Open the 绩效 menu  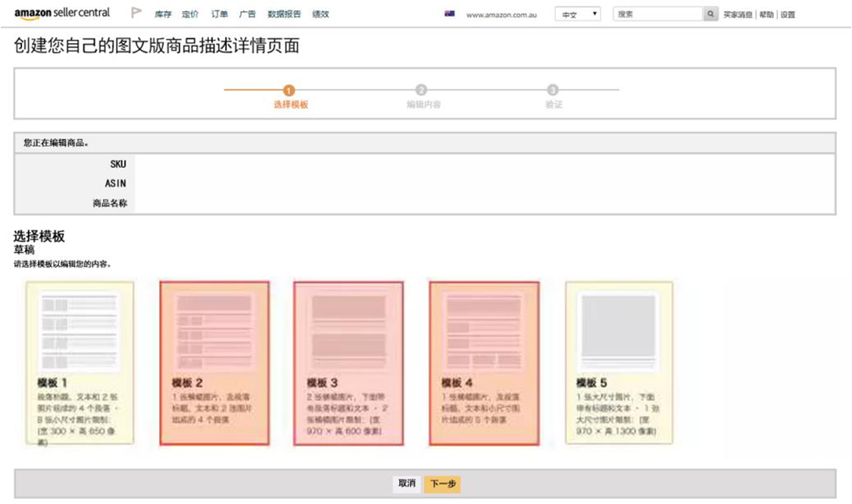tap(320, 14)
